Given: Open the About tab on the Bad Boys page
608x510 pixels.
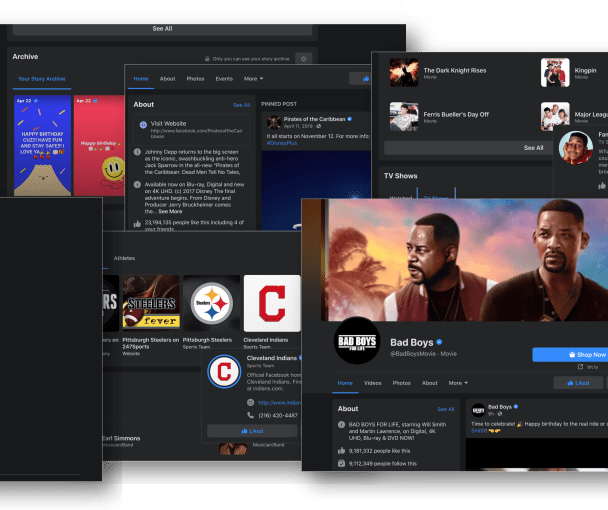Looking at the screenshot, I should tap(429, 383).
